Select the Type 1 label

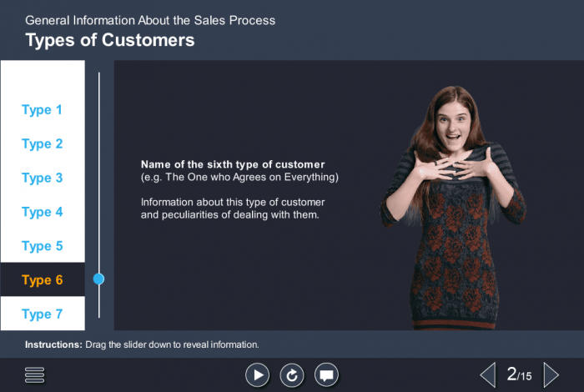click(x=43, y=110)
